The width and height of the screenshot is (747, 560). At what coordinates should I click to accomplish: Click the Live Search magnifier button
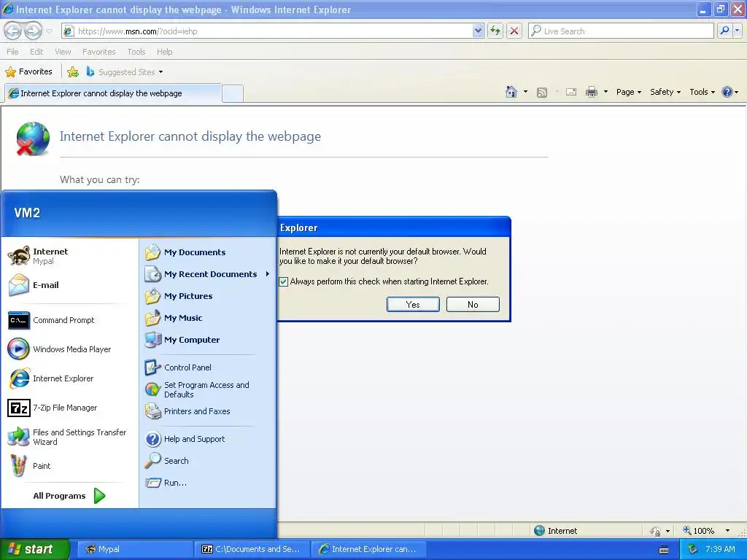pos(724,31)
